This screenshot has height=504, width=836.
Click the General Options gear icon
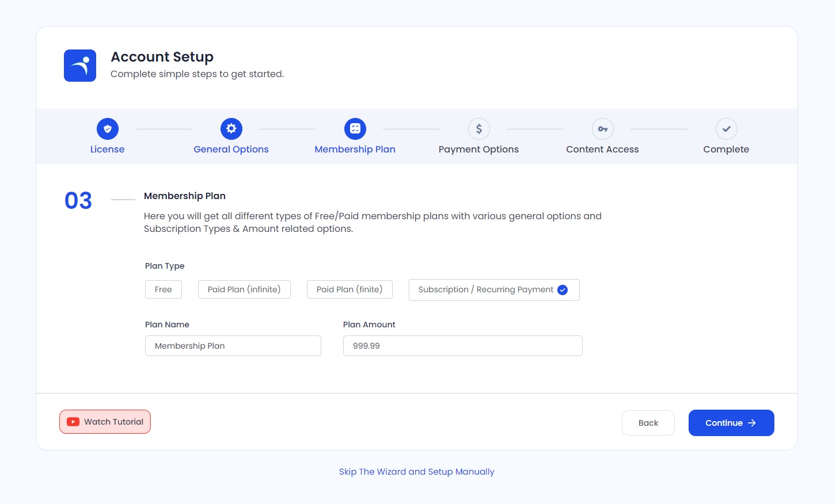pyautogui.click(x=231, y=129)
